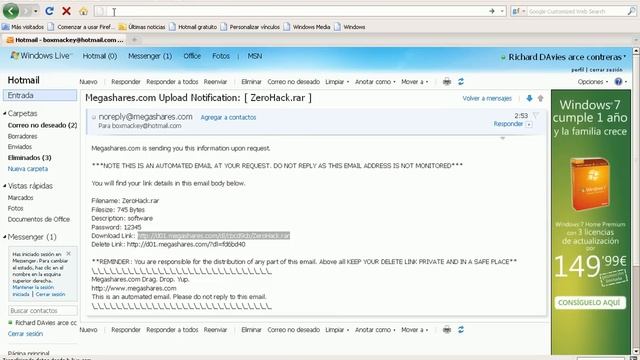Open the address bar dropdown arrow

click(x=502, y=11)
